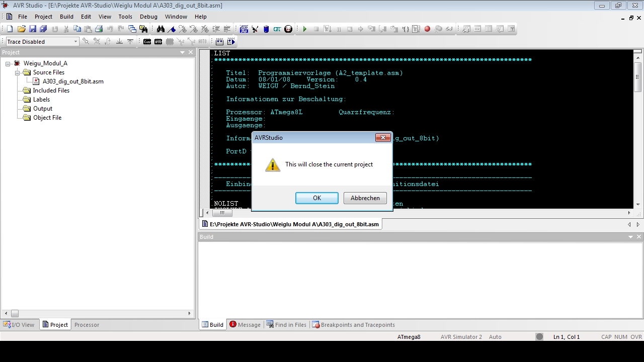This screenshot has height=362, width=644.
Task: Click Abbrechen in the AVRStudio dialog
Action: [365, 198]
